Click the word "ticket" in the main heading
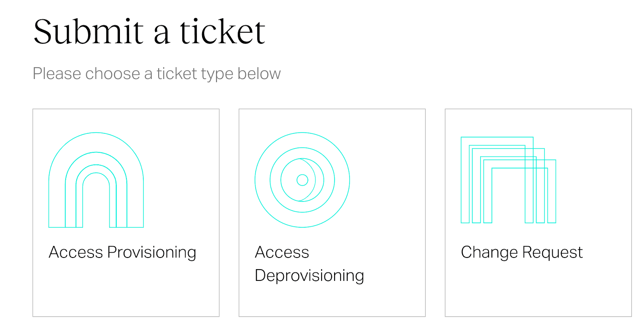Viewport: 644px width, 330px height. click(222, 31)
